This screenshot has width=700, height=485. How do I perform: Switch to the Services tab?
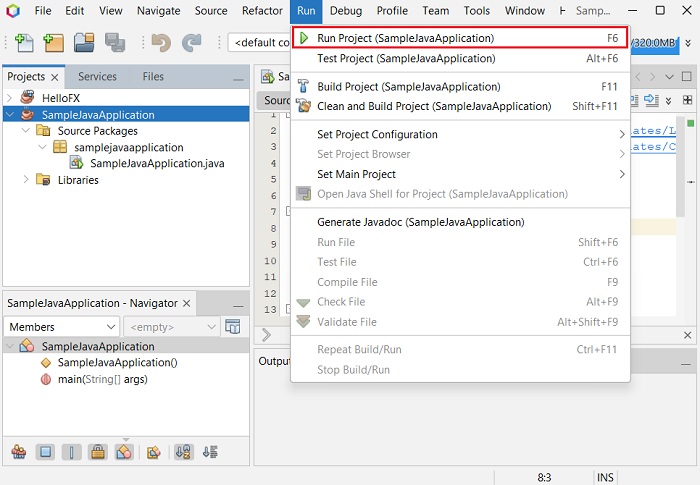[97, 76]
